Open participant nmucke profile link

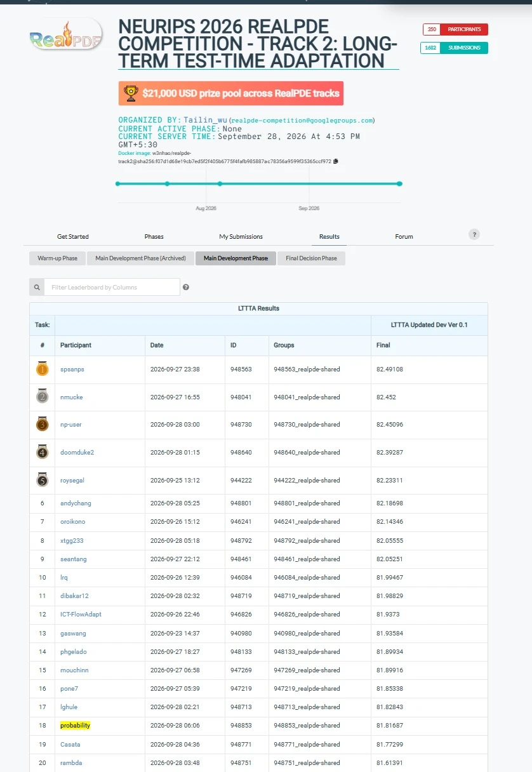71,397
